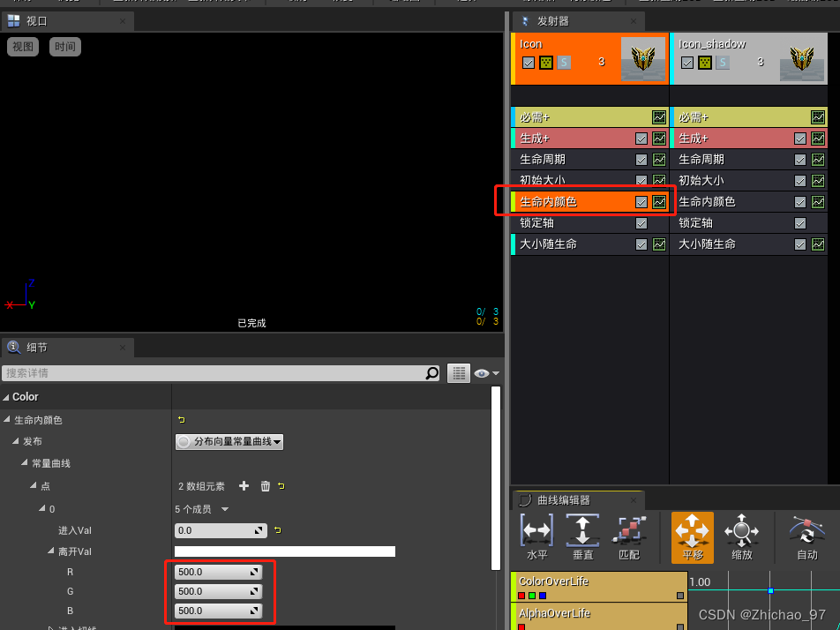Open the 时间 viewport menu button
Viewport: 840px width, 630px height.
[x=64, y=47]
